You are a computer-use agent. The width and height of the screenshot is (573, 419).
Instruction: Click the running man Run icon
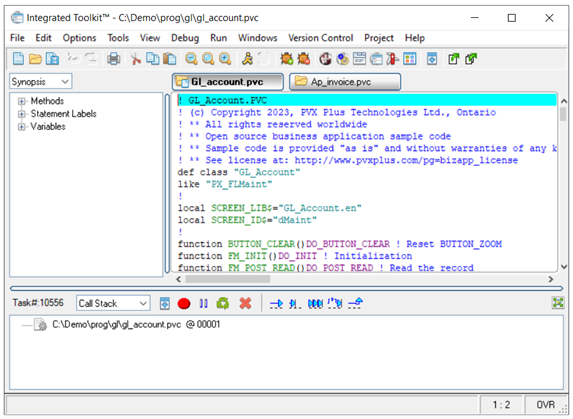[248, 59]
